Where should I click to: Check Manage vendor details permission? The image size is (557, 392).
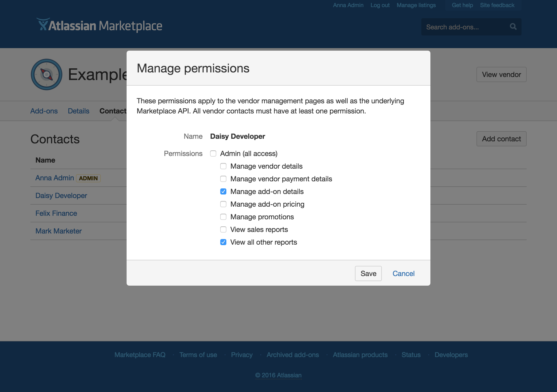[223, 166]
